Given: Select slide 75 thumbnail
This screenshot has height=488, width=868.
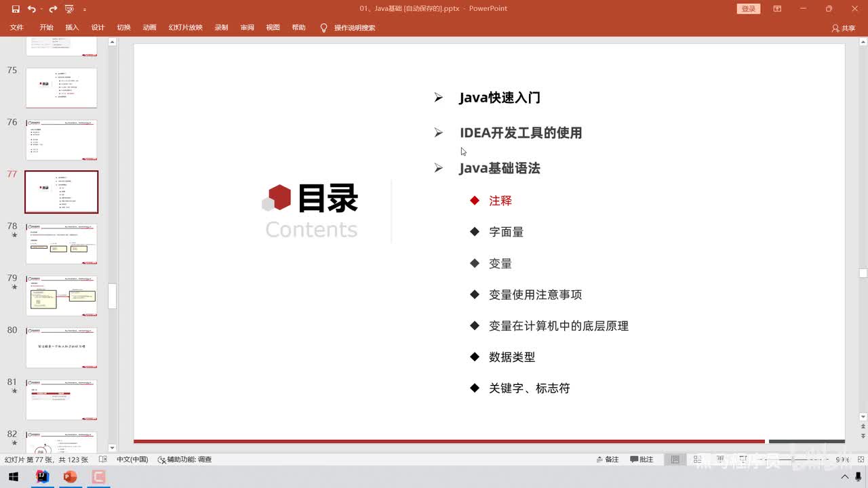Looking at the screenshot, I should (62, 87).
